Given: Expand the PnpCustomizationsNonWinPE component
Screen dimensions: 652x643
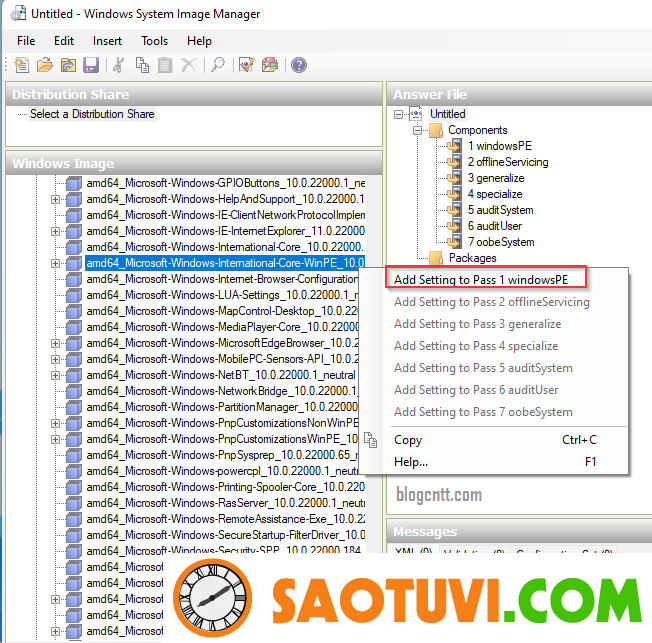Looking at the screenshot, I should [x=55, y=423].
